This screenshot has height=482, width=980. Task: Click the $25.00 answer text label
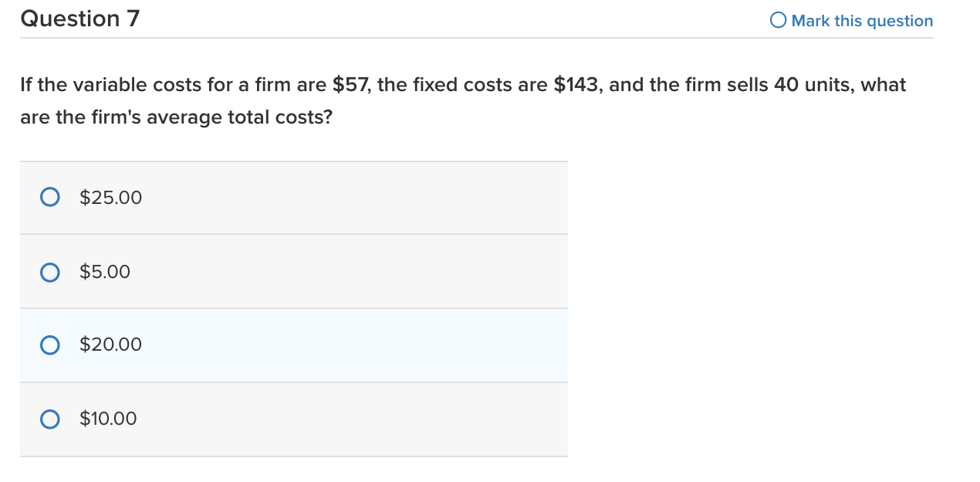pos(110,197)
